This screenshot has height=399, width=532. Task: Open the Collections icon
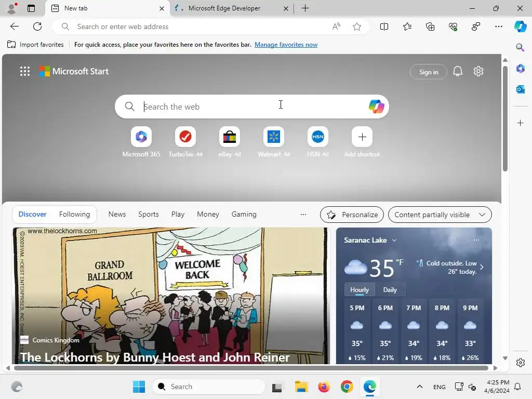click(x=430, y=26)
